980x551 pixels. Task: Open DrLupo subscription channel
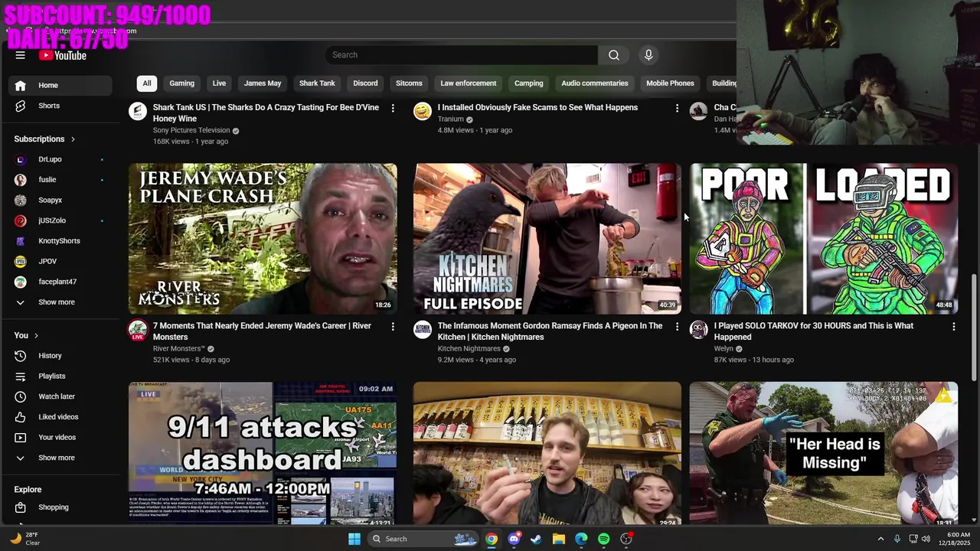click(60, 159)
